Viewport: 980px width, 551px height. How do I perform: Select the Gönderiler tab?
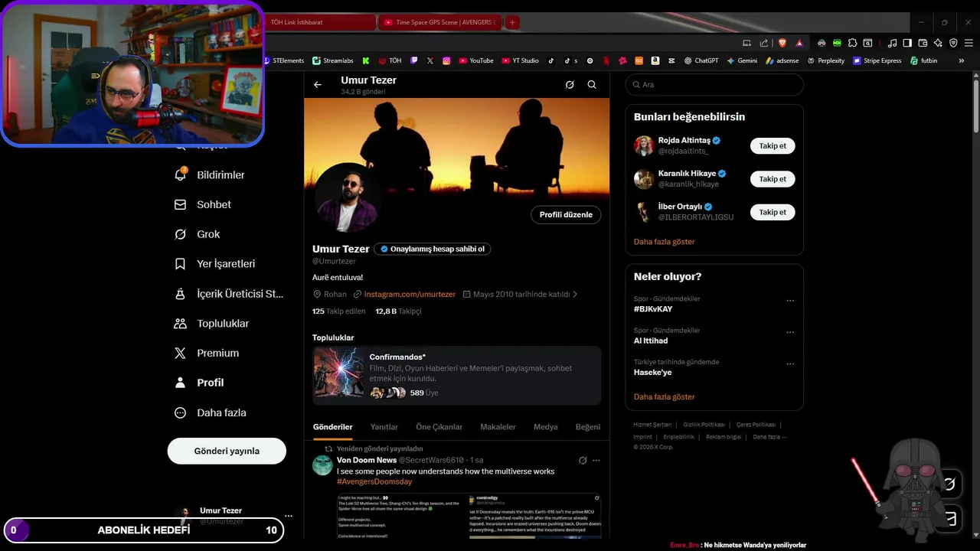pyautogui.click(x=333, y=427)
